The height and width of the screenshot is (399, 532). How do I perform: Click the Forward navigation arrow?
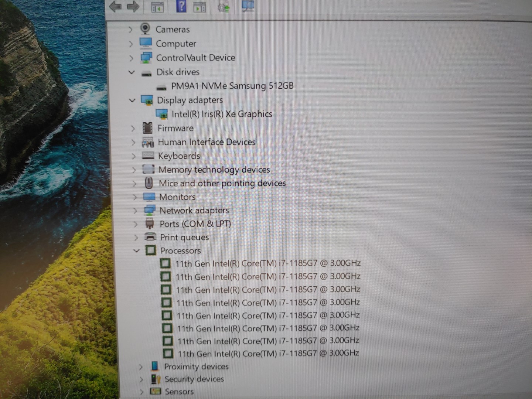pos(133,6)
